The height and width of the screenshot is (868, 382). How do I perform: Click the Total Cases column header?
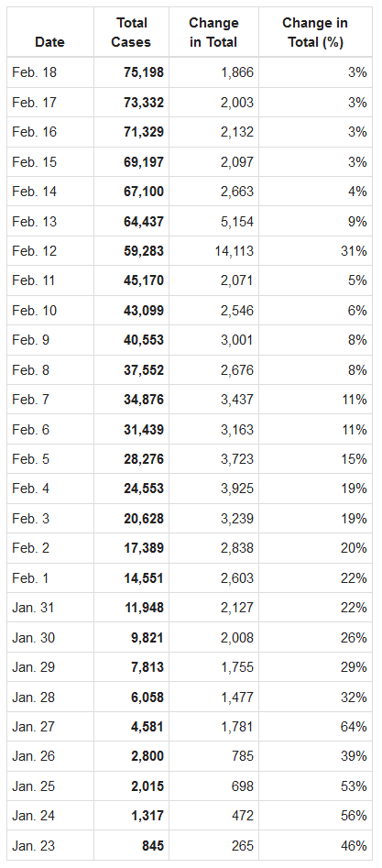tap(131, 33)
